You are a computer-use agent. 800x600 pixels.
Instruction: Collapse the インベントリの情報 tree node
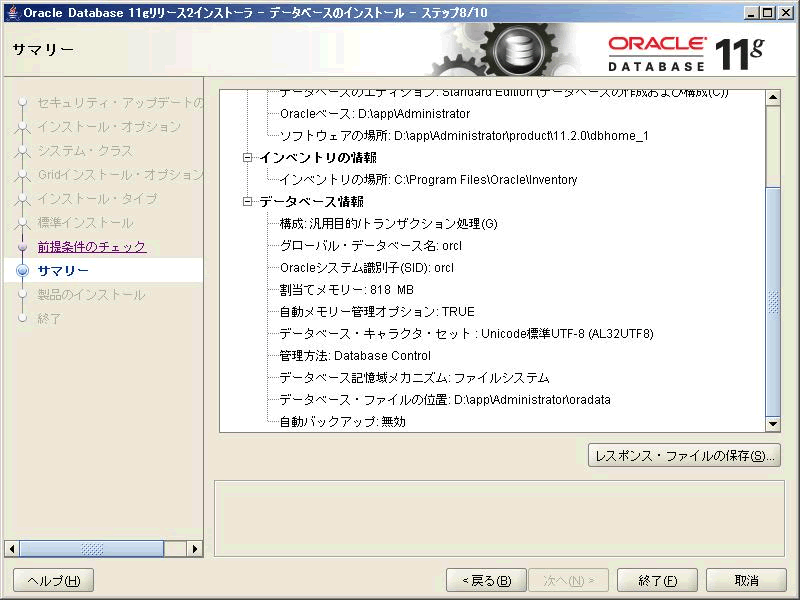pyautogui.click(x=248, y=158)
